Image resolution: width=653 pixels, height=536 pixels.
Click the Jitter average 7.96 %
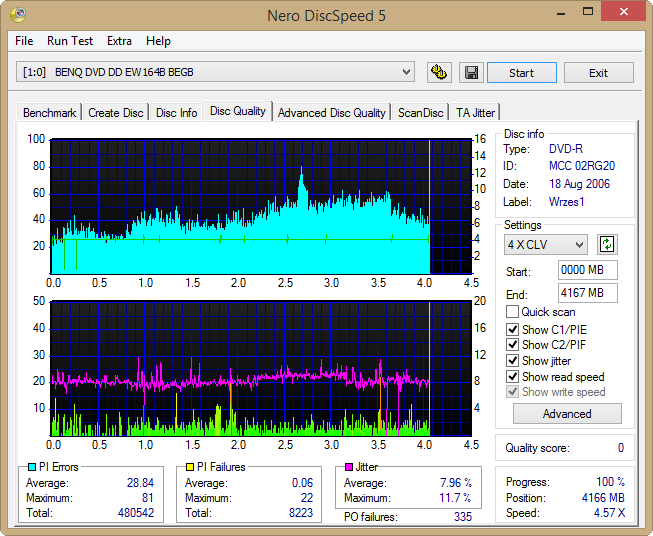tap(456, 483)
